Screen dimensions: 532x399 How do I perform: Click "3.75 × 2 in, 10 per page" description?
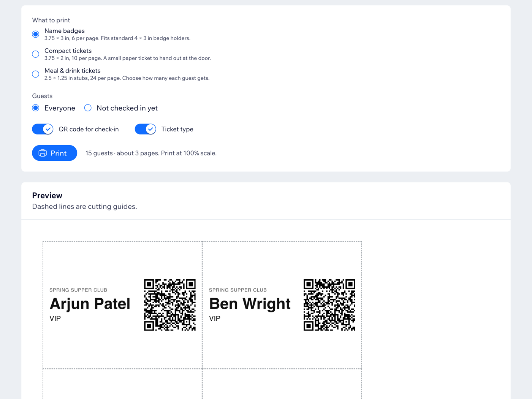[128, 58]
